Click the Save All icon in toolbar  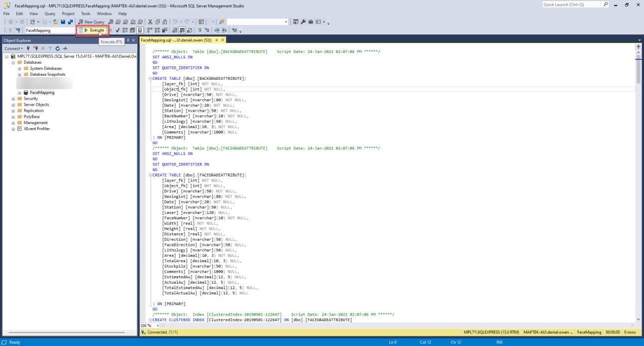click(70, 22)
